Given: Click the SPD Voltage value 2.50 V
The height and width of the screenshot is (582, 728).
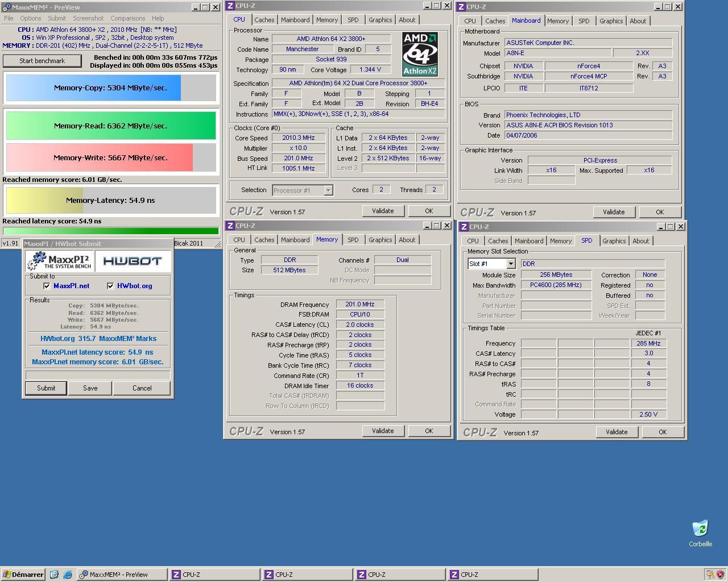Looking at the screenshot, I should 648,414.
